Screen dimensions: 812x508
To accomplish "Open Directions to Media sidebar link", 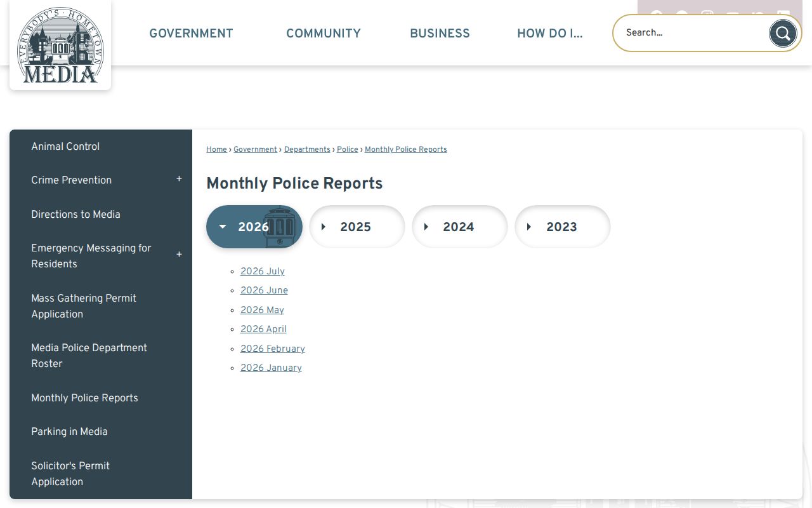I will tap(75, 214).
